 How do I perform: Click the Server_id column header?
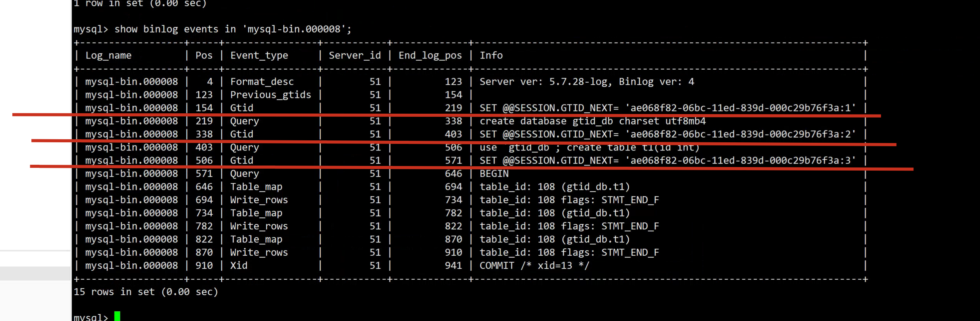pyautogui.click(x=355, y=56)
